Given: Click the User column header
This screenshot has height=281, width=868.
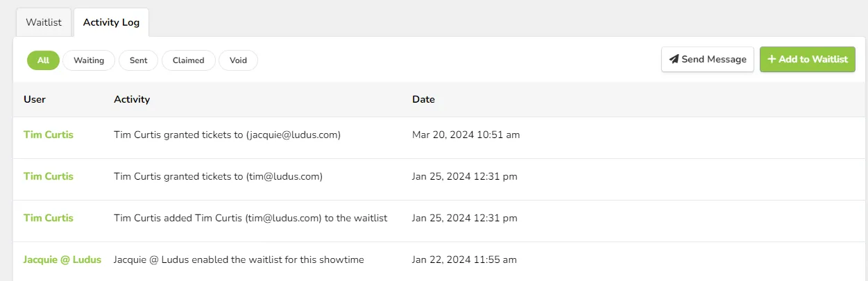Looking at the screenshot, I should [x=35, y=99].
